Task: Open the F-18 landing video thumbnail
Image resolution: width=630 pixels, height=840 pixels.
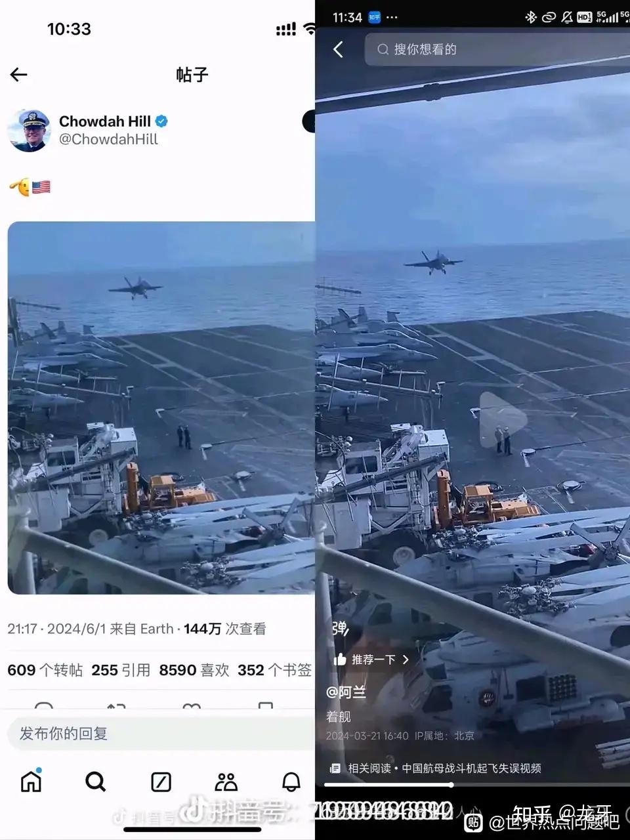Action: [161, 408]
